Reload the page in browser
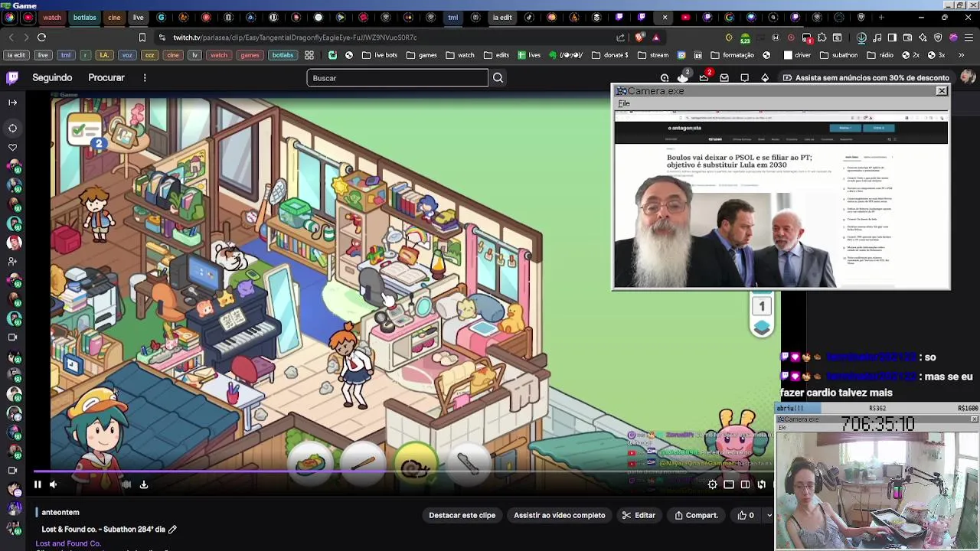The width and height of the screenshot is (980, 551). tap(41, 37)
